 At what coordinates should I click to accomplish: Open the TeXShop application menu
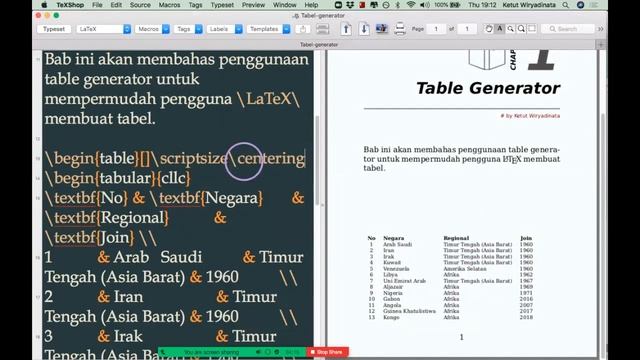pos(70,5)
